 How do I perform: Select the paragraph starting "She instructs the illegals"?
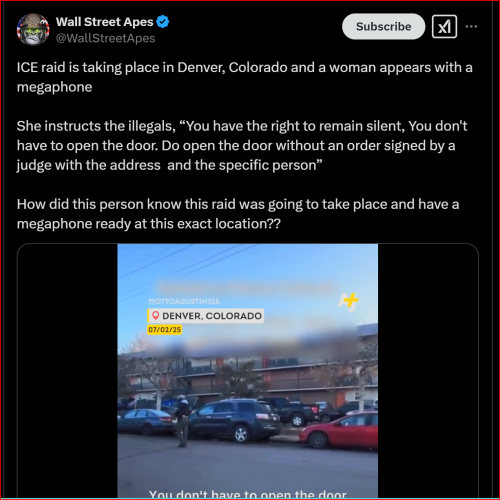tap(242, 146)
